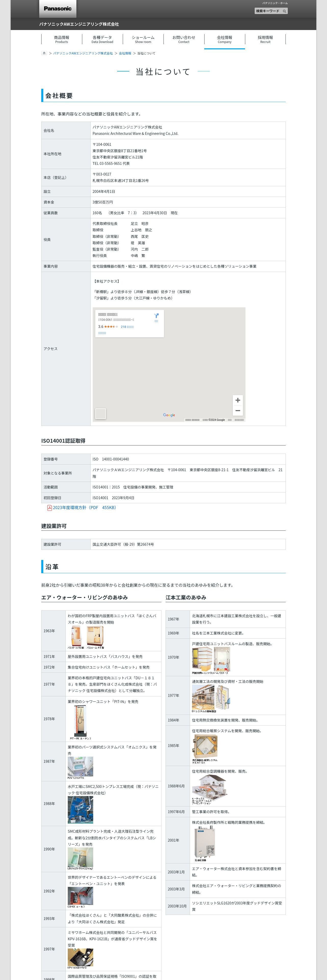
Task: Zoom in the map with plus button
Action: [x=238, y=400]
